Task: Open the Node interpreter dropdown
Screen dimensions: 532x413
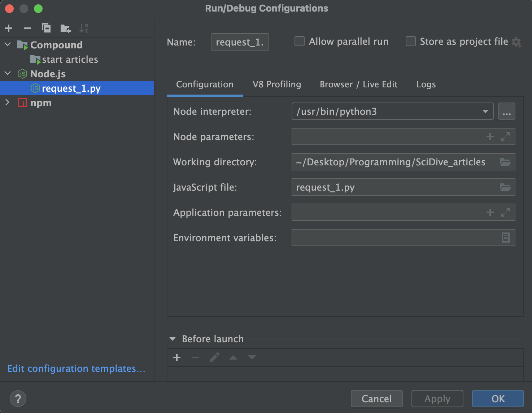Action: [x=485, y=112]
